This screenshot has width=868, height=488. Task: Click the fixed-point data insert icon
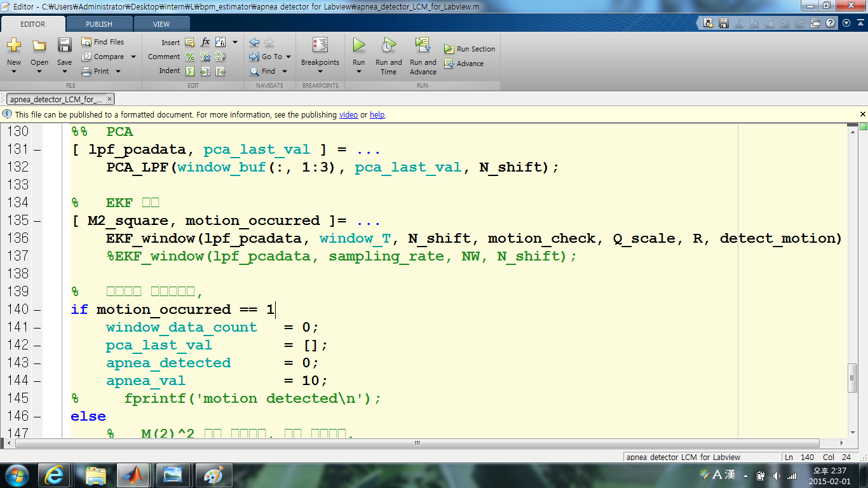click(x=220, y=43)
